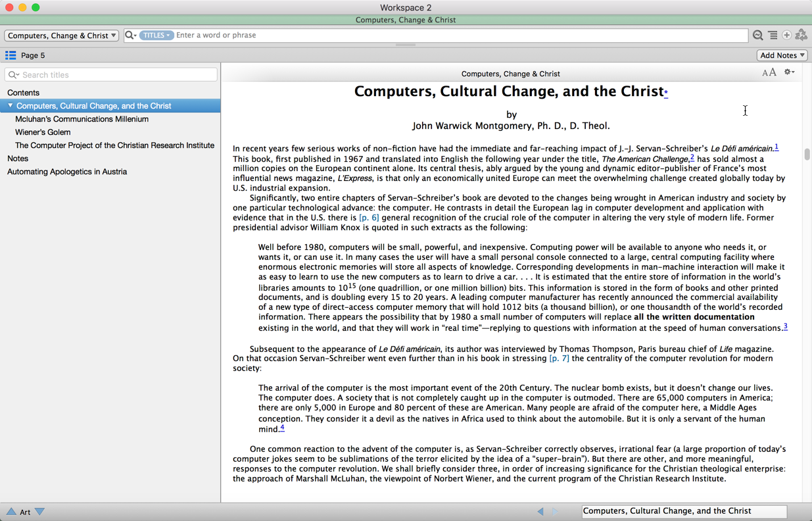Open footnote 1 after Le Défi américain
Viewport: 812px width, 521px height.
pos(776,147)
